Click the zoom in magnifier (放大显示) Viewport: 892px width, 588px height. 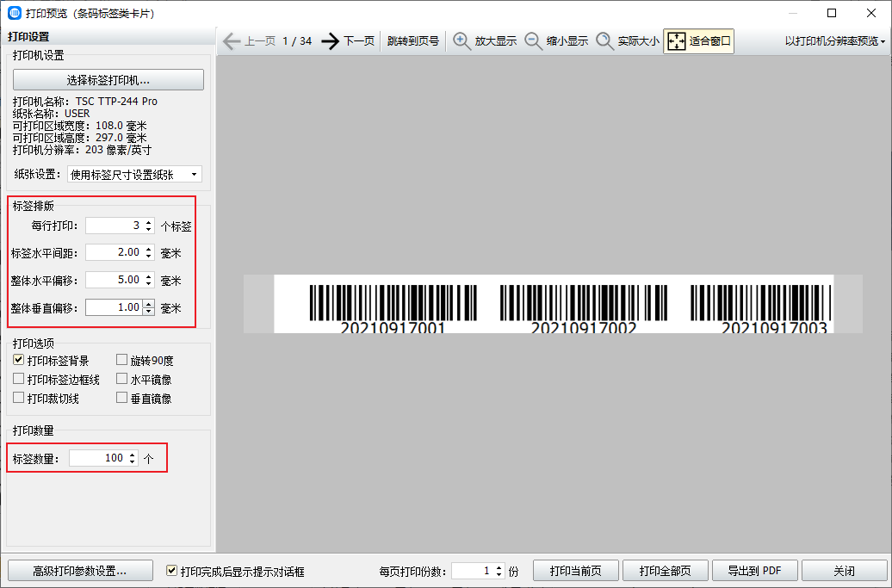click(x=462, y=41)
